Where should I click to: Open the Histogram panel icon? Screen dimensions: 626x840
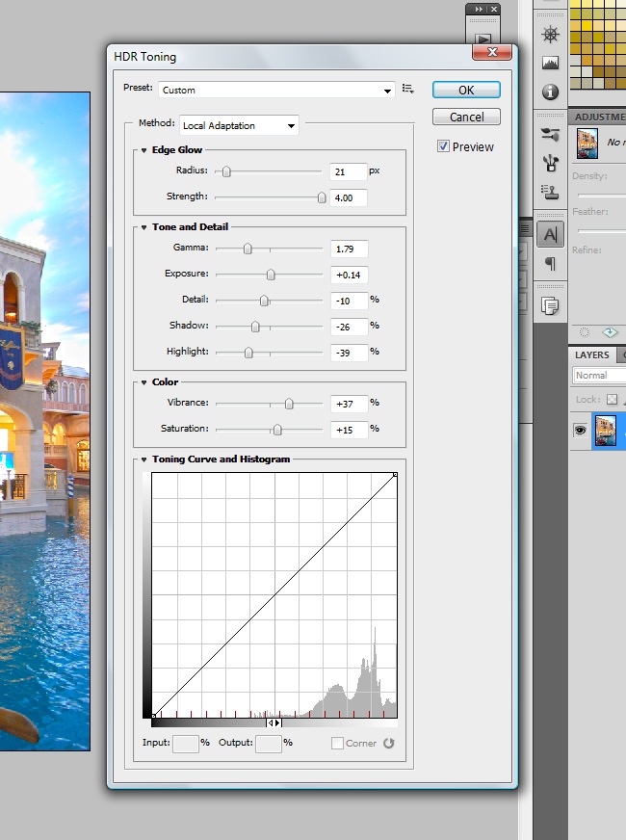click(551, 64)
